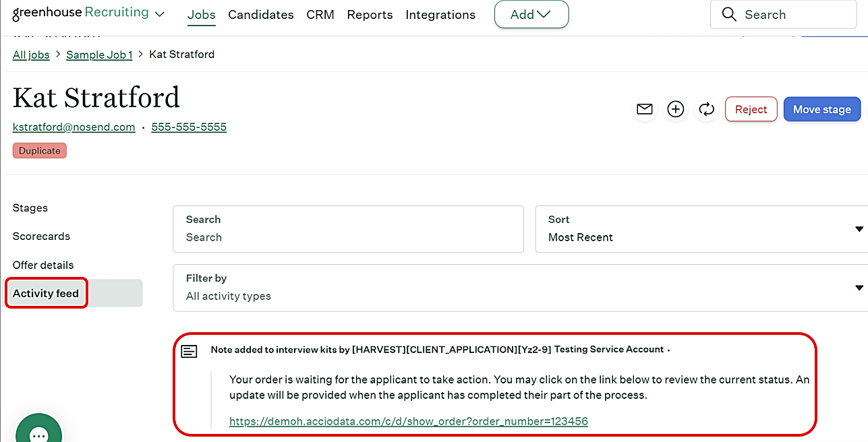868x442 pixels.
Task: Open the Filter by activity types dropdown
Action: (520, 288)
